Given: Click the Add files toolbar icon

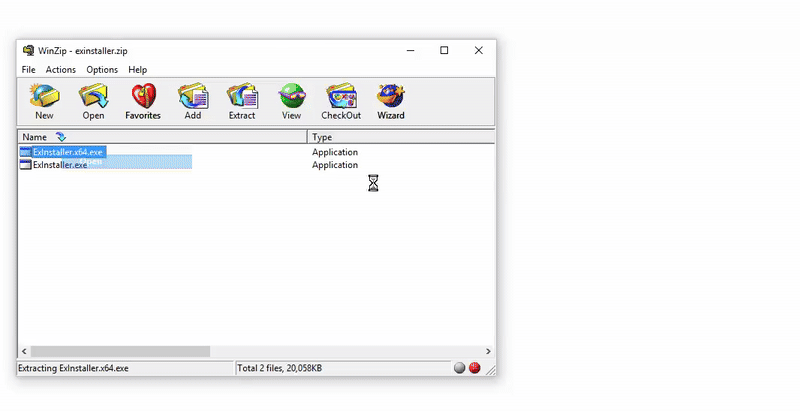Looking at the screenshot, I should click(x=192, y=100).
